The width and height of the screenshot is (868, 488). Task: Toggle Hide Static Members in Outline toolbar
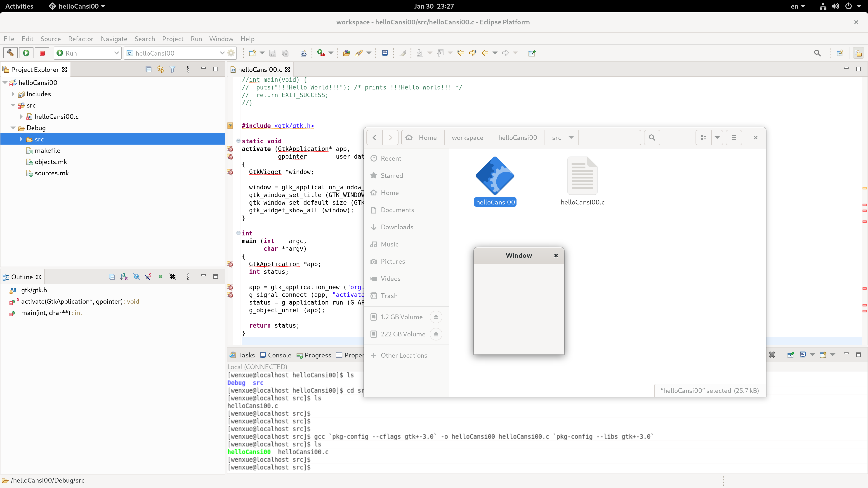[x=148, y=277]
